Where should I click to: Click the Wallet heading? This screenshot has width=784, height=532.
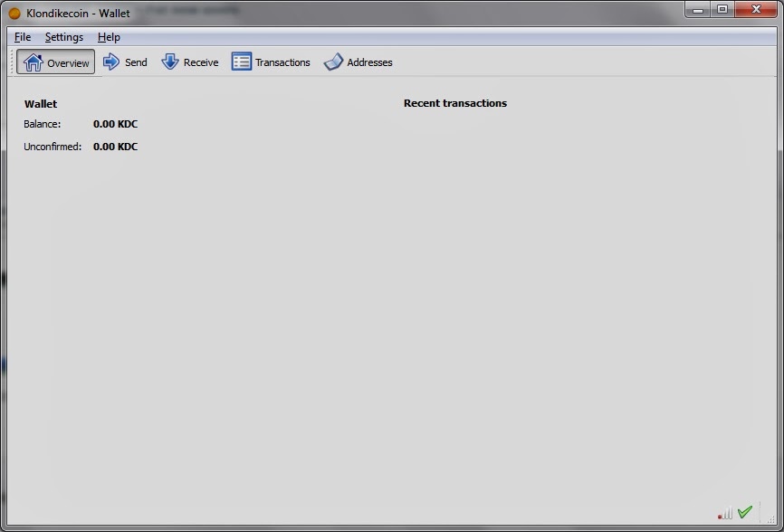41,104
